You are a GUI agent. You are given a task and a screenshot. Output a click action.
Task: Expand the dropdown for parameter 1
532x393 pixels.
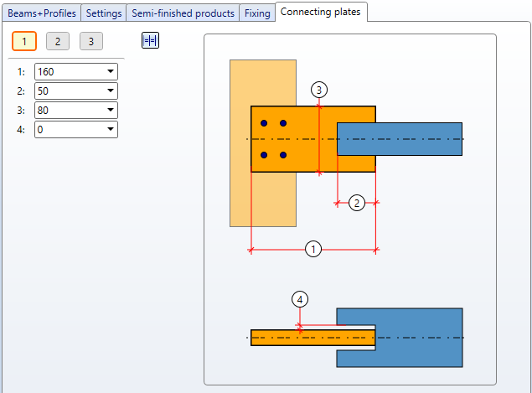[111, 71]
